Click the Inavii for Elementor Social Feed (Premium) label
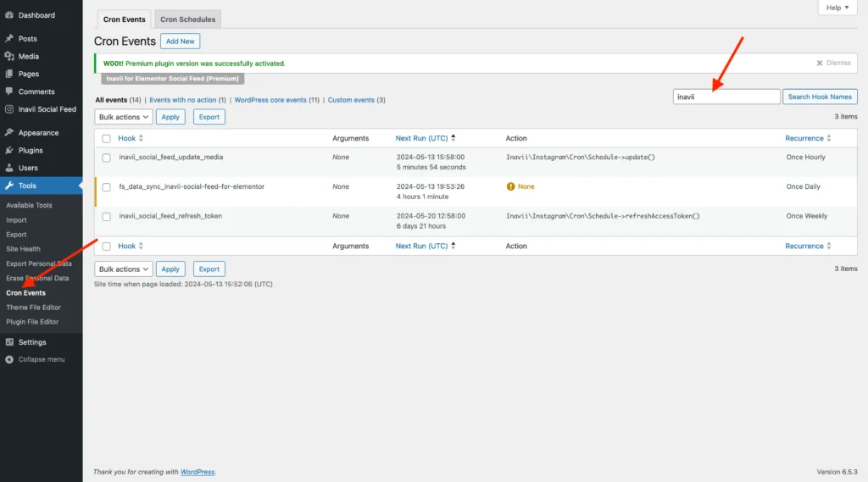 coord(172,79)
